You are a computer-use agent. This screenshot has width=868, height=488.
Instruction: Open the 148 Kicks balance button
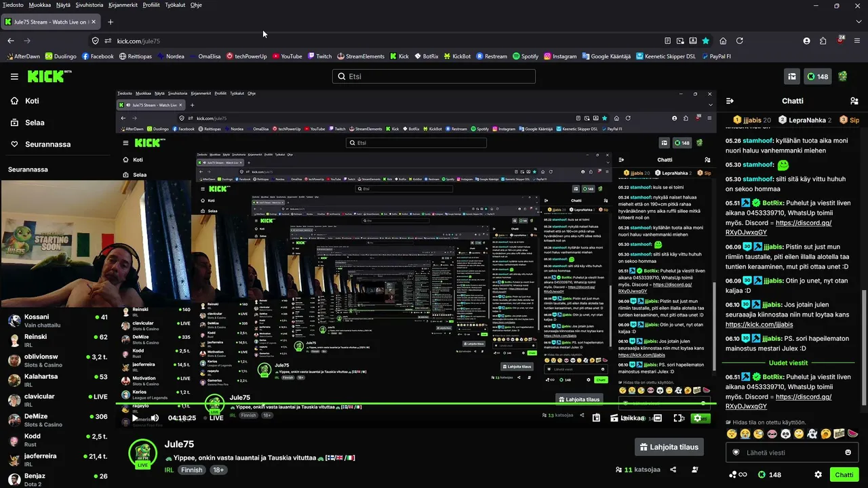point(817,77)
